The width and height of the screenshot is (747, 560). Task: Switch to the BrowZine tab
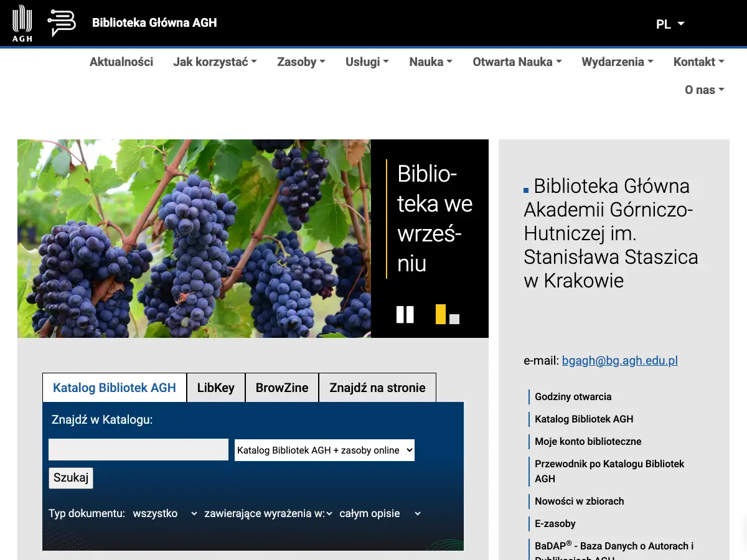(282, 388)
